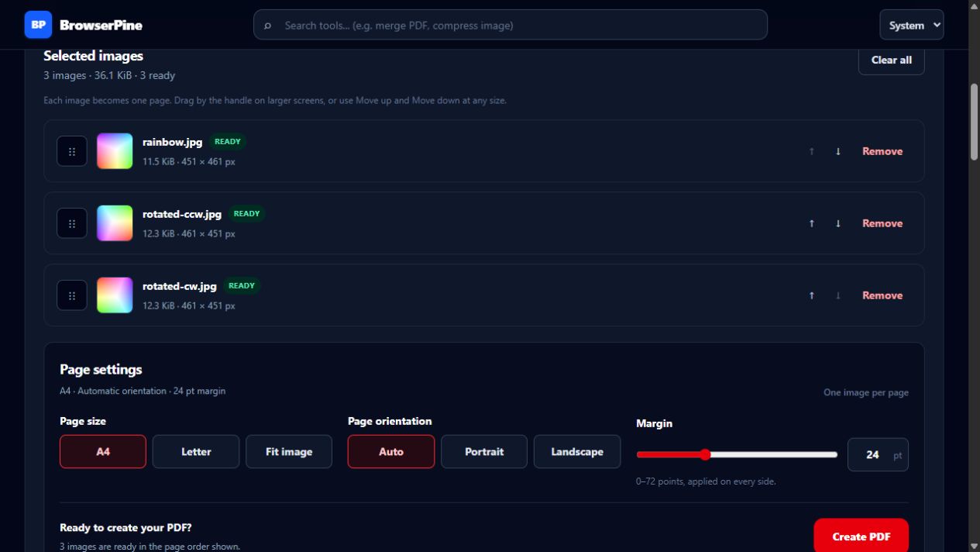Click the rotated-cw.jpg file name
Image resolution: width=980 pixels, height=552 pixels.
tap(180, 287)
